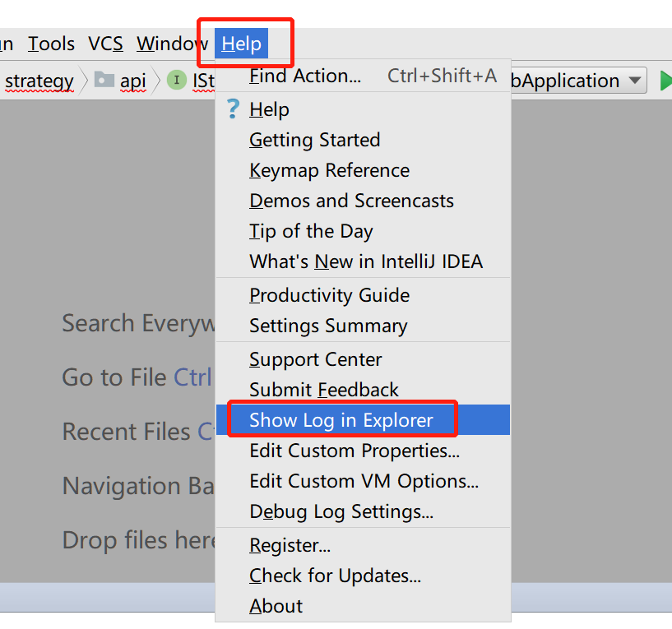
Task: Expand the chevron after strategy breadcrumb
Action: [x=84, y=81]
